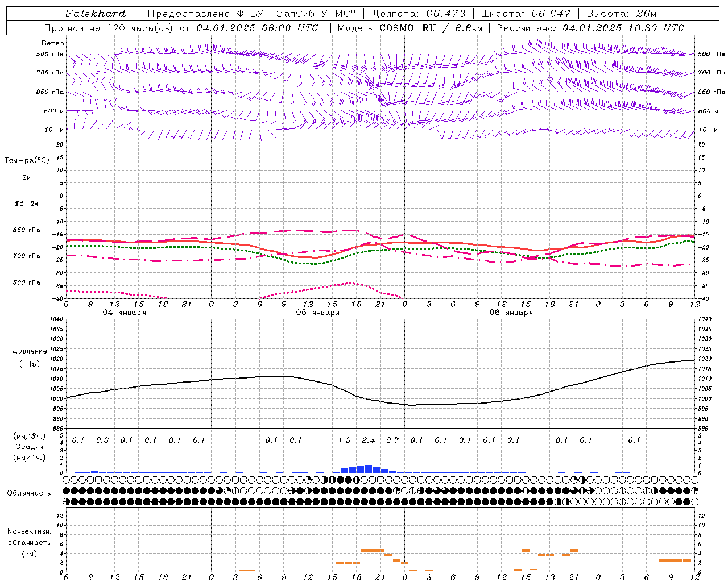This screenshot has width=728, height=582.
Task: Click the (мм/1ч.) precipitation unit label
Action: 30,458
